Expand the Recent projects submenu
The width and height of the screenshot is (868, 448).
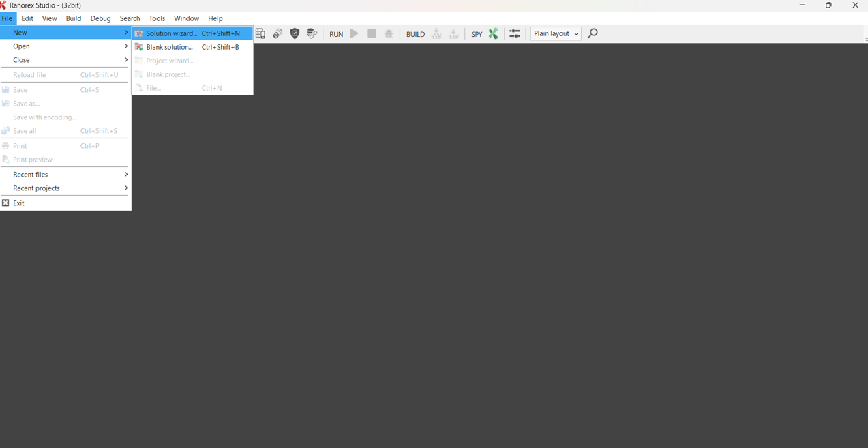[65, 188]
